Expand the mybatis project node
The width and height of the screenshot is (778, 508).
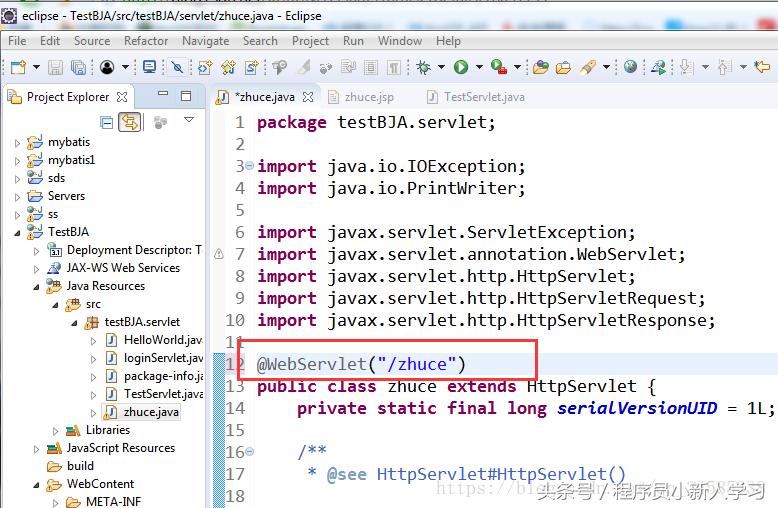click(x=17, y=142)
